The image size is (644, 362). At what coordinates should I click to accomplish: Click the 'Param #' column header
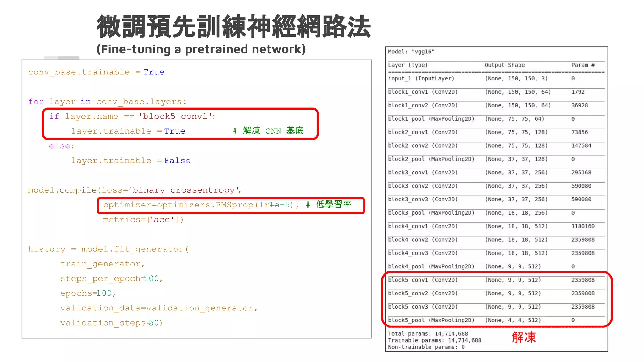[583, 65]
